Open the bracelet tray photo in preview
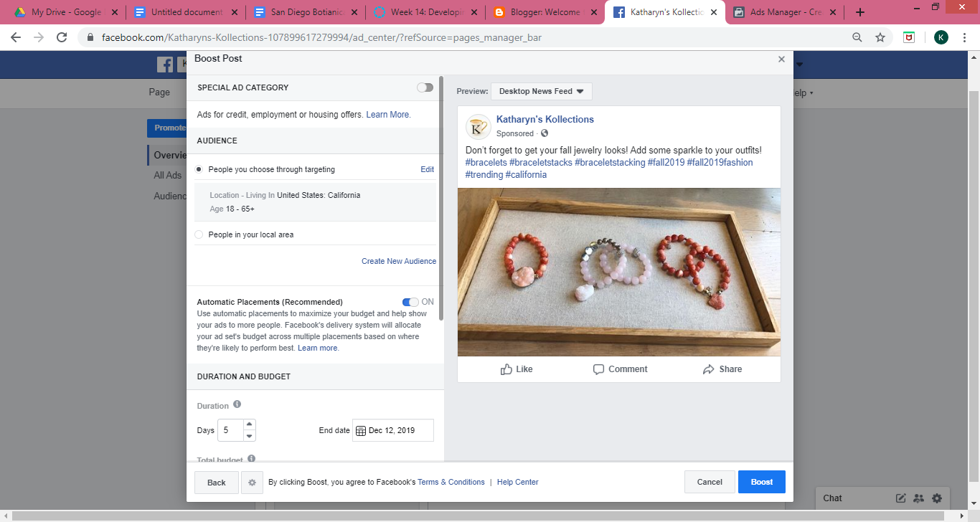Screen dimensions: 980x522 619,272
